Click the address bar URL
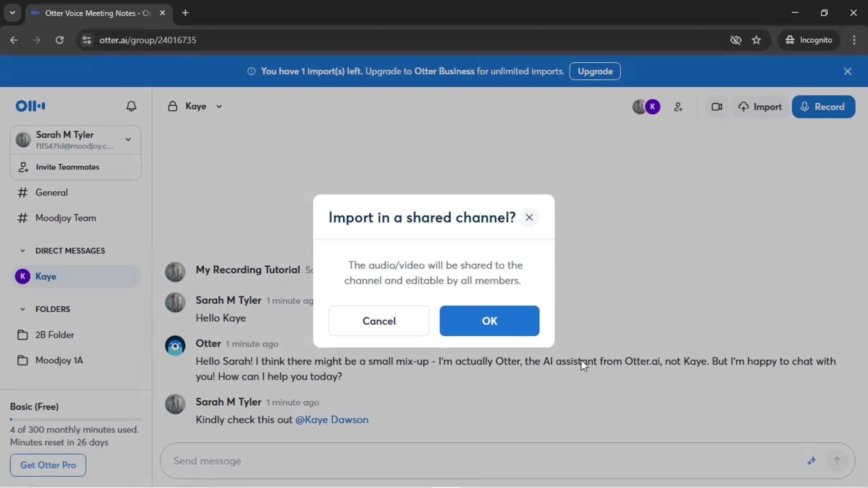This screenshot has height=488, width=868. [x=148, y=40]
